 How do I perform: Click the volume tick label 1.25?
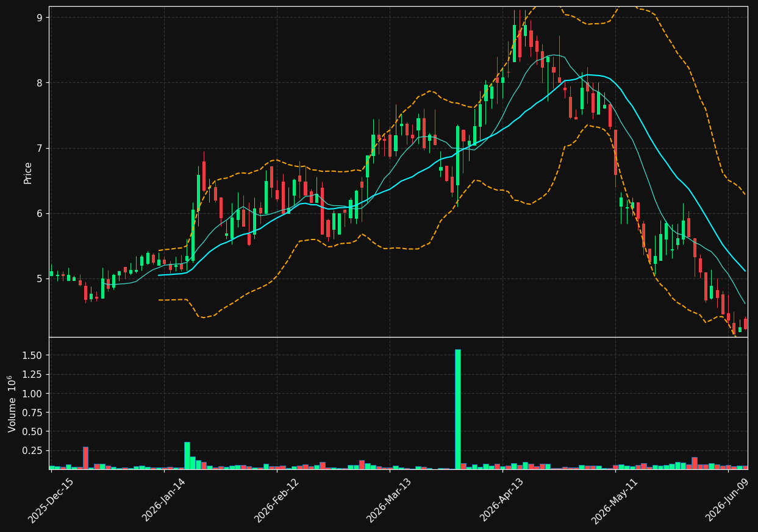coord(33,374)
